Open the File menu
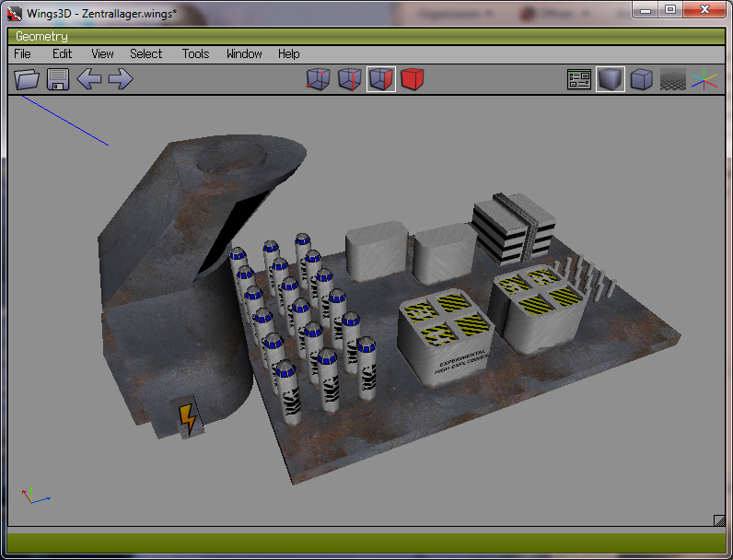733x560 pixels. click(x=22, y=54)
